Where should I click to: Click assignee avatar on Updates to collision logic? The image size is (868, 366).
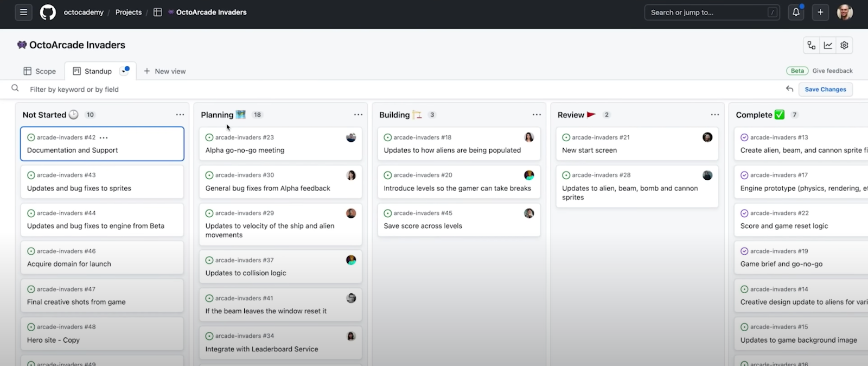[x=351, y=260]
